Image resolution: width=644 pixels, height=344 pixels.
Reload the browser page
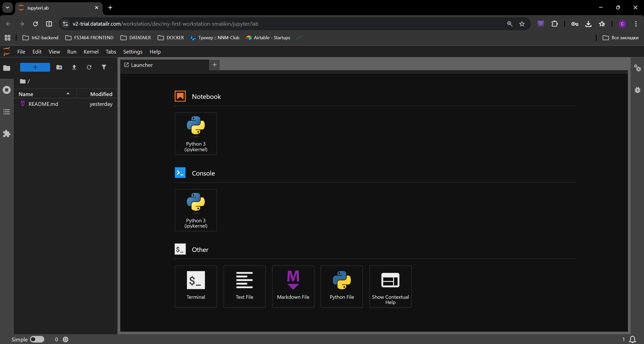35,24
